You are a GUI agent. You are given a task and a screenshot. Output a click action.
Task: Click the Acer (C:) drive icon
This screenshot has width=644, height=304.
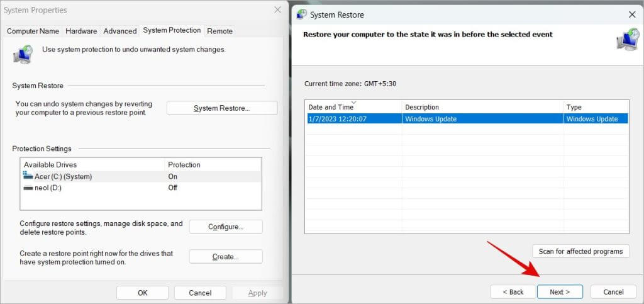(x=28, y=176)
